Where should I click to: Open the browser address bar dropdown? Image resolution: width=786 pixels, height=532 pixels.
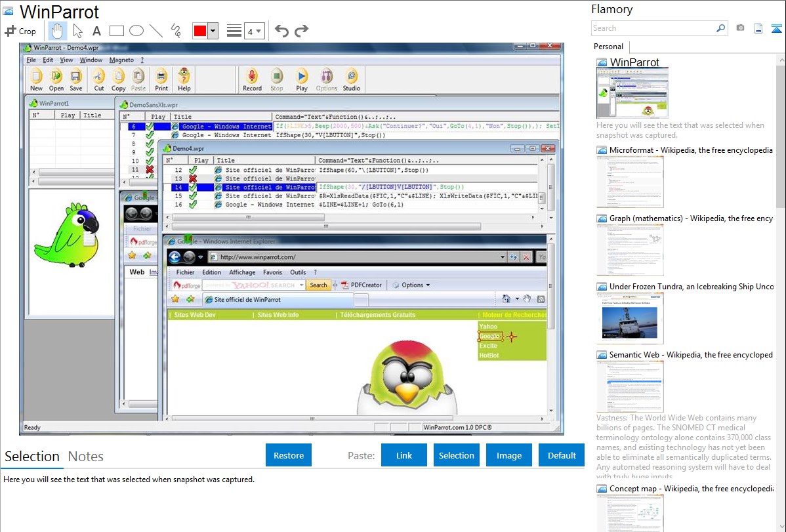click(x=503, y=257)
